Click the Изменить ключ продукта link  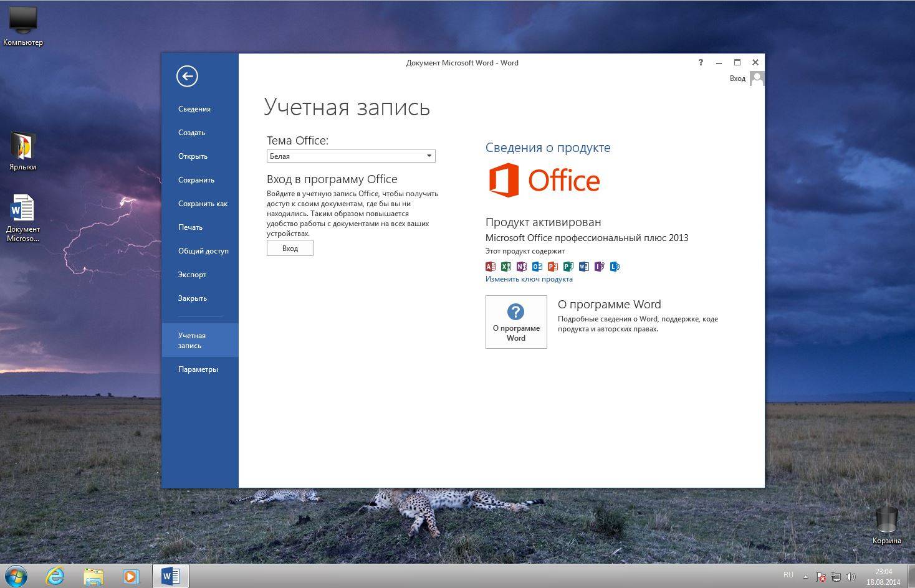coord(529,279)
